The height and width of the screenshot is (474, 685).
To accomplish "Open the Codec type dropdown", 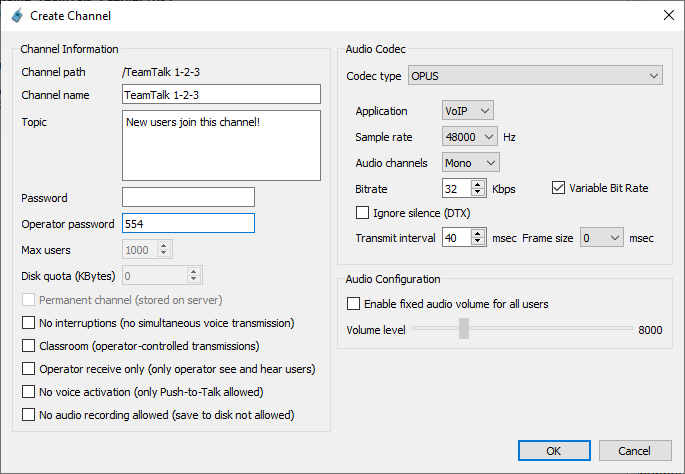I will pyautogui.click(x=534, y=76).
